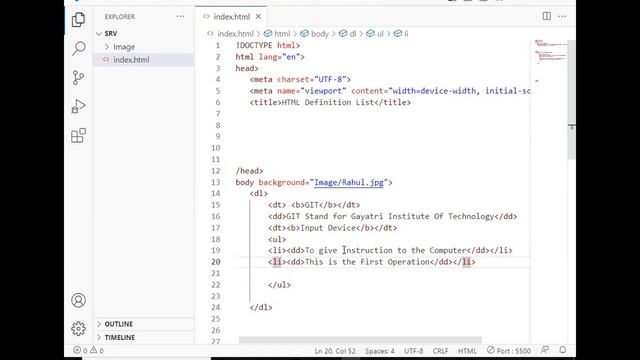Open the Image/Rahul.jpg link in code
This screenshot has width=640, height=360.
tap(349, 182)
